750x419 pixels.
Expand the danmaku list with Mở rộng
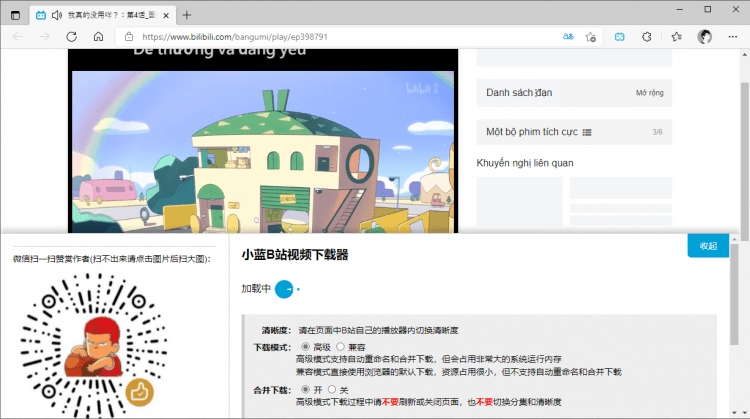[x=650, y=93]
